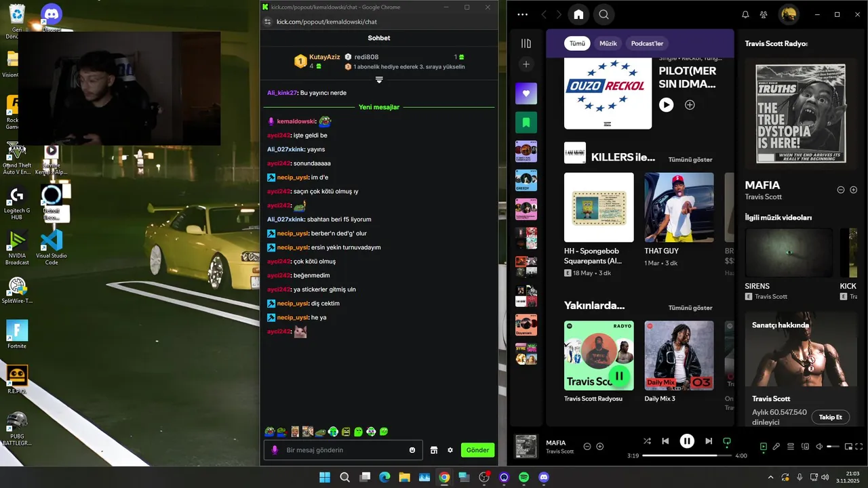Open connect to device
Image resolution: width=868 pixels, height=488 pixels.
(806, 447)
